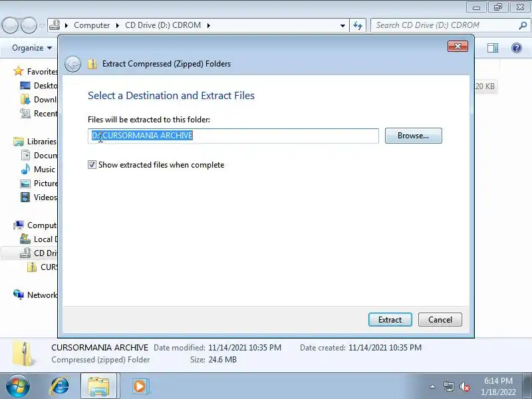This screenshot has width=532, height=399.
Task: Select Computer in the address breadcrumb
Action: 92,25
